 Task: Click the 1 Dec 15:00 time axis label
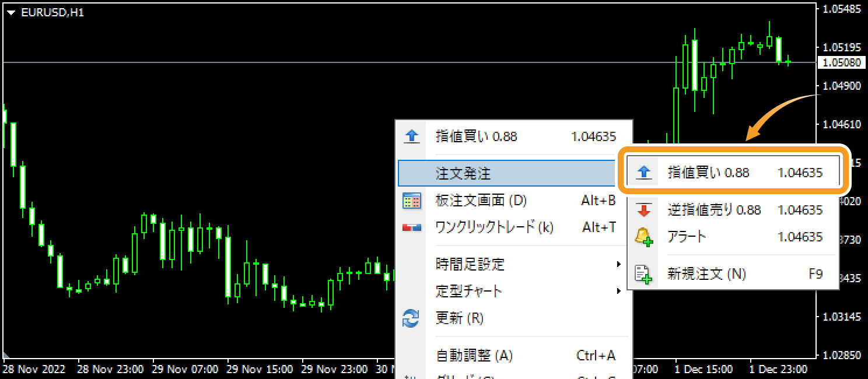704,369
